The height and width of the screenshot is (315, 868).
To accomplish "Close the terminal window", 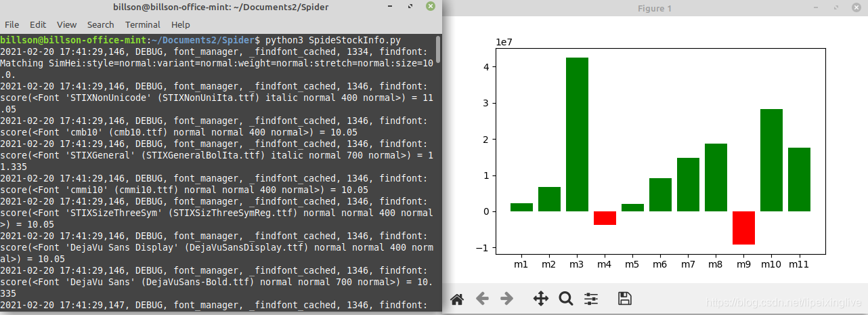I will (x=431, y=6).
